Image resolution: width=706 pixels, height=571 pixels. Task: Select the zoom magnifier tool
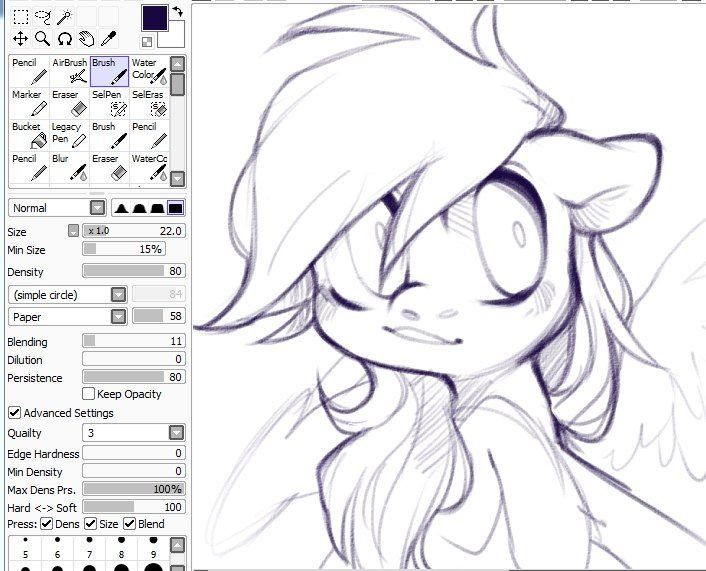pyautogui.click(x=43, y=39)
